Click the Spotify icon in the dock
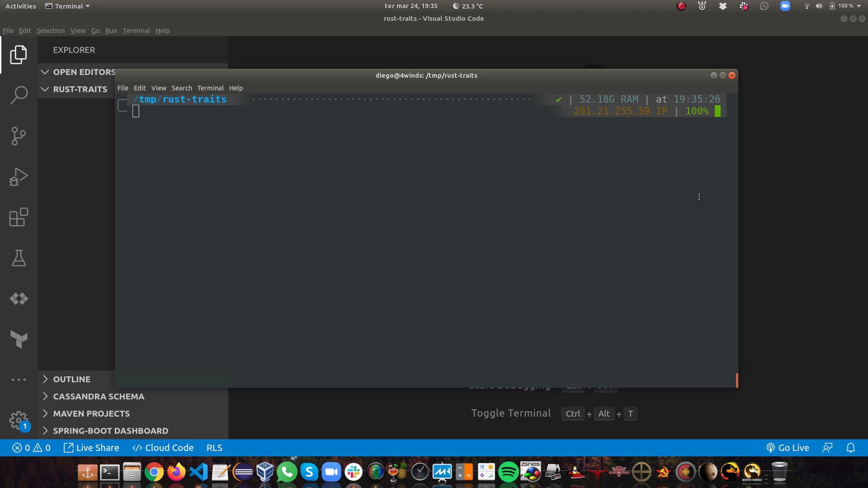Screen dimensions: 868x488 pyautogui.click(x=508, y=472)
